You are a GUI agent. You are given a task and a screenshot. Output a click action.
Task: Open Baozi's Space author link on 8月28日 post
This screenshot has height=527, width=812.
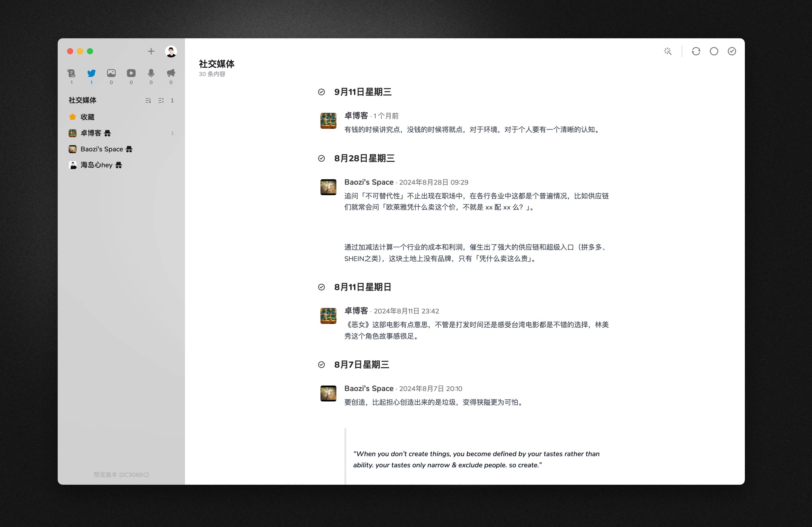coord(368,182)
